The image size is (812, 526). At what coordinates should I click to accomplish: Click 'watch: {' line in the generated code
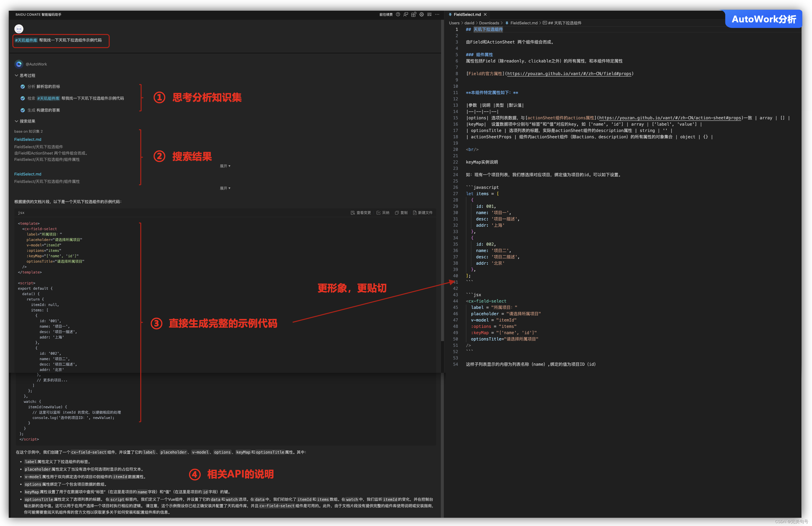[x=32, y=401]
